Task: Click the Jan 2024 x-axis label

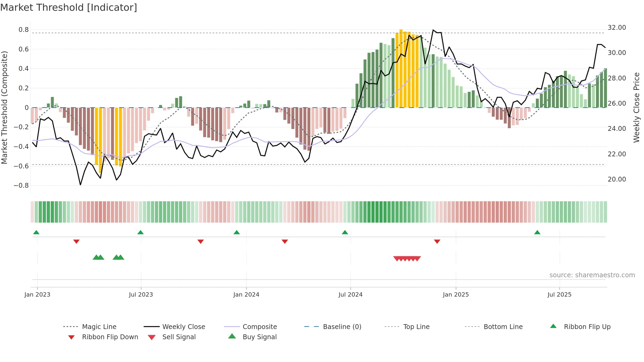Action: pyautogui.click(x=246, y=294)
